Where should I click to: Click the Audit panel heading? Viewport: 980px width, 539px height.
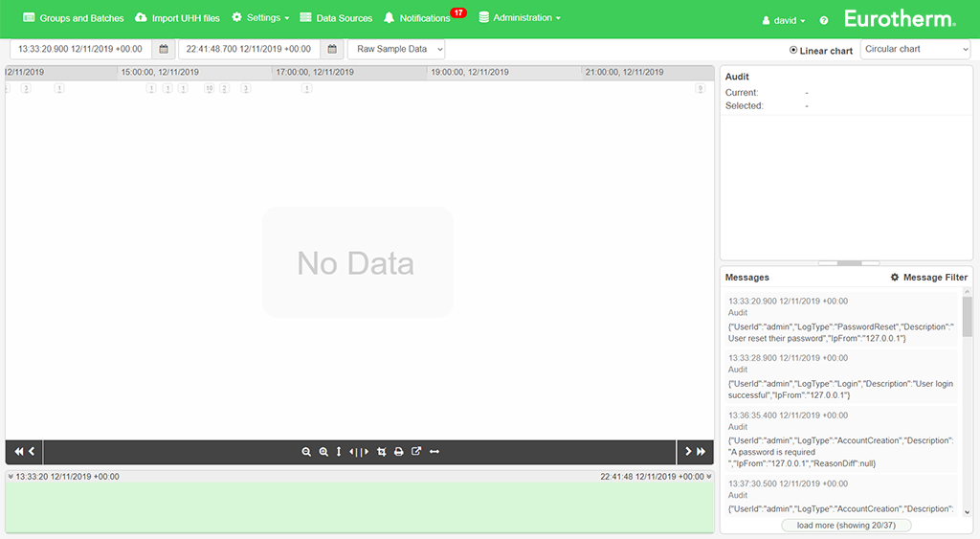(737, 77)
